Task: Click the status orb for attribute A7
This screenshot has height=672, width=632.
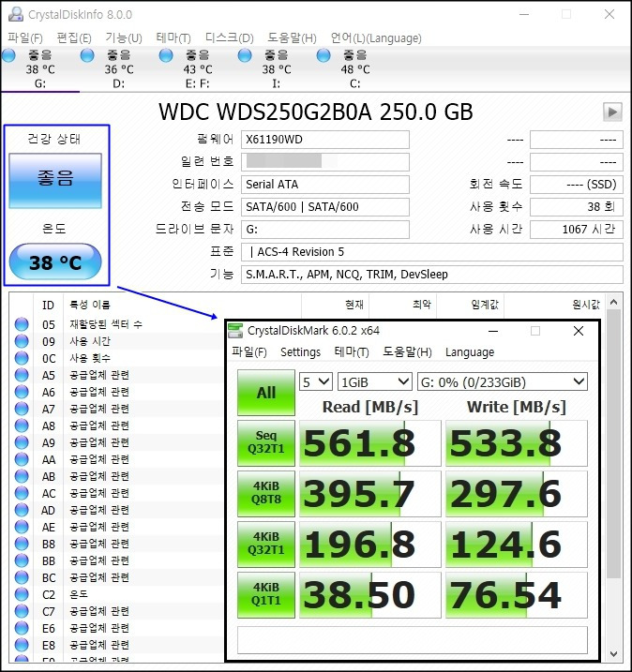Action: pos(22,409)
